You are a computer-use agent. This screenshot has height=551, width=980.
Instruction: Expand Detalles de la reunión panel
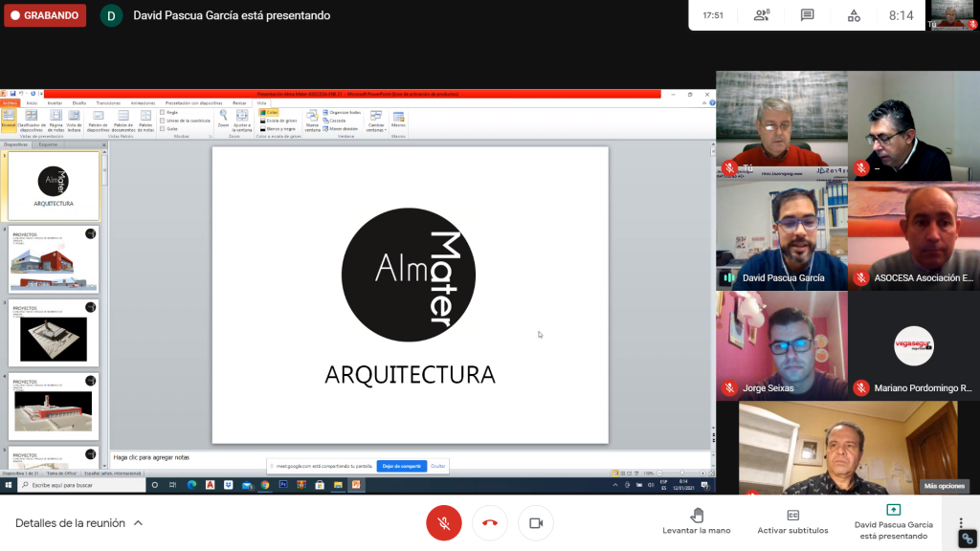(x=78, y=523)
